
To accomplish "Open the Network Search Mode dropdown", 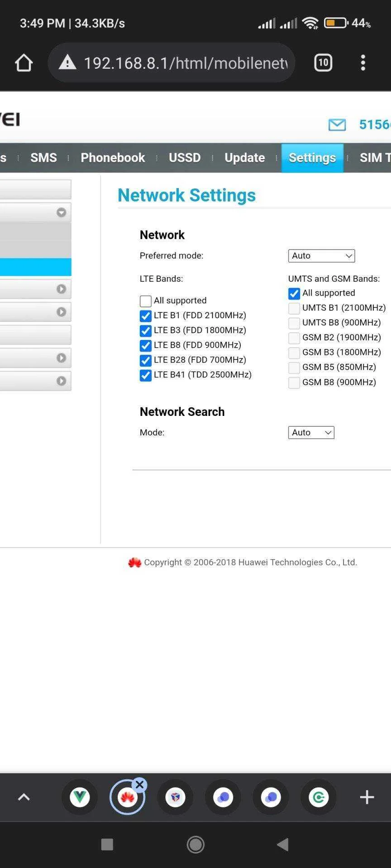I will 311,433.
